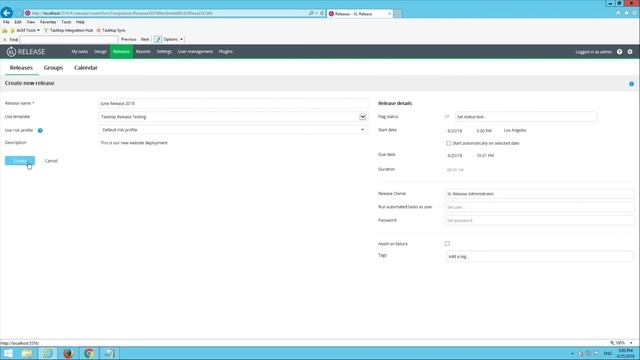
Task: Select the Releases top navigation item
Action: pyautogui.click(x=121, y=52)
